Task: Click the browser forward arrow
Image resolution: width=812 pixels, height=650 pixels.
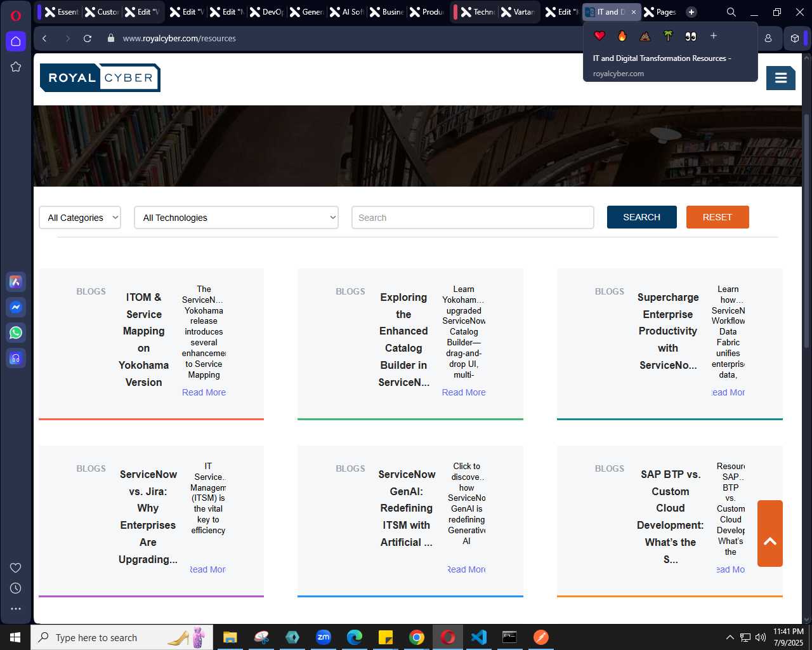Action: (67, 38)
